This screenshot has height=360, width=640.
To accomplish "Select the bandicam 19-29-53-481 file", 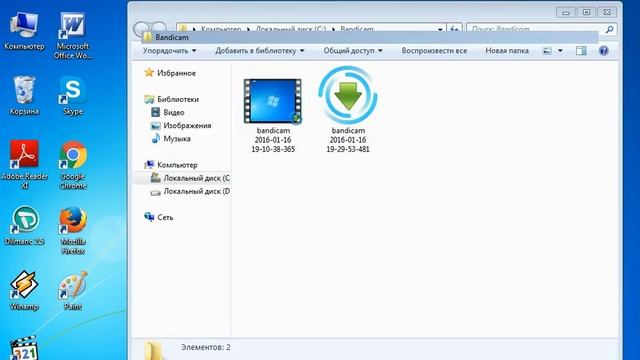I will [x=348, y=110].
